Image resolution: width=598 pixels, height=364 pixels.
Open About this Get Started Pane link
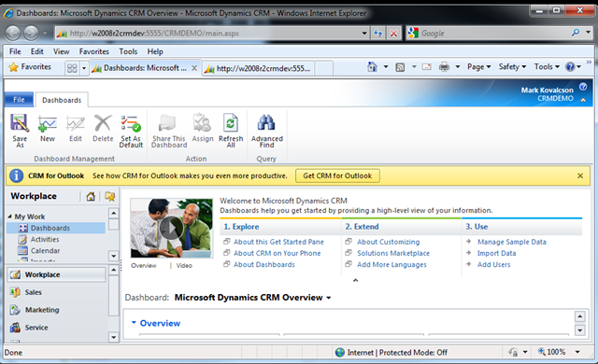(x=278, y=242)
